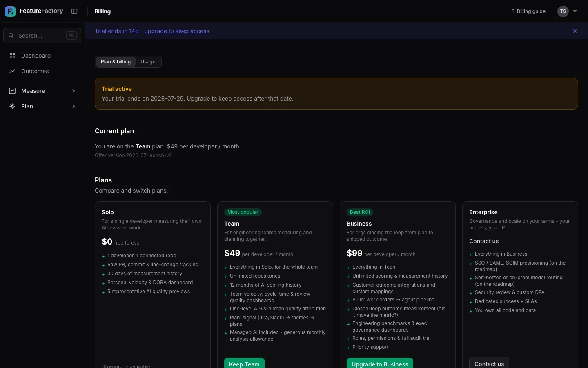Viewport: 588px width, 368px height.
Task: Click the Trial active heading
Action: [x=117, y=89]
